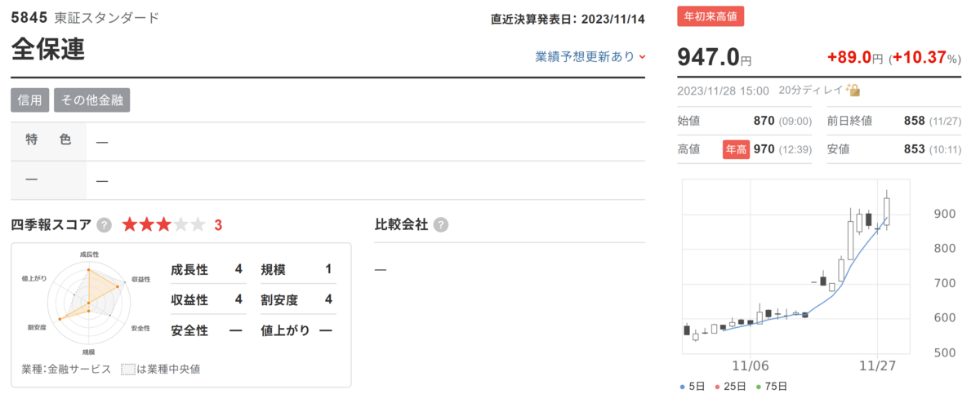Click the company name 全保連

(48, 49)
